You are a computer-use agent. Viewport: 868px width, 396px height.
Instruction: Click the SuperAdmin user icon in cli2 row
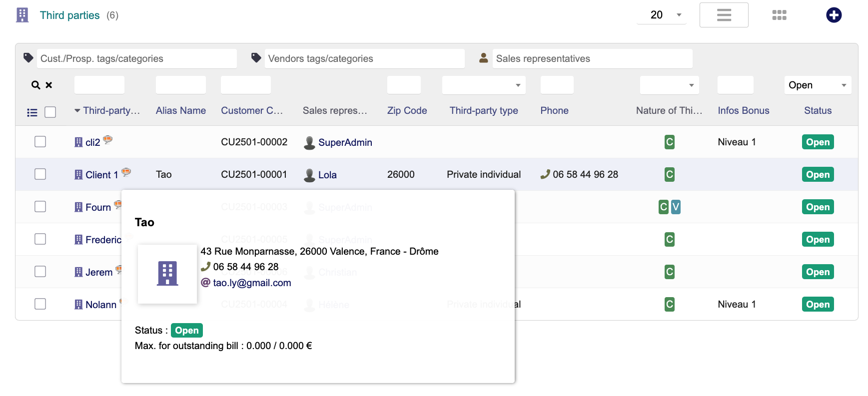(309, 143)
